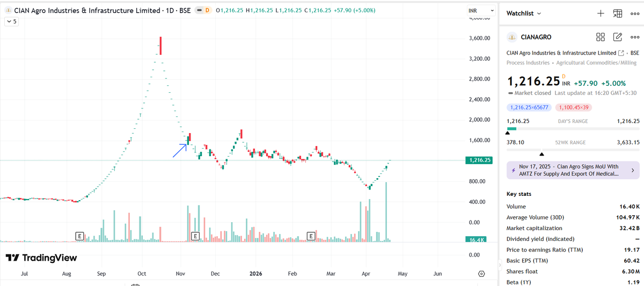Click the Market closed status text
This screenshot has height=286, width=644.
[x=533, y=93]
